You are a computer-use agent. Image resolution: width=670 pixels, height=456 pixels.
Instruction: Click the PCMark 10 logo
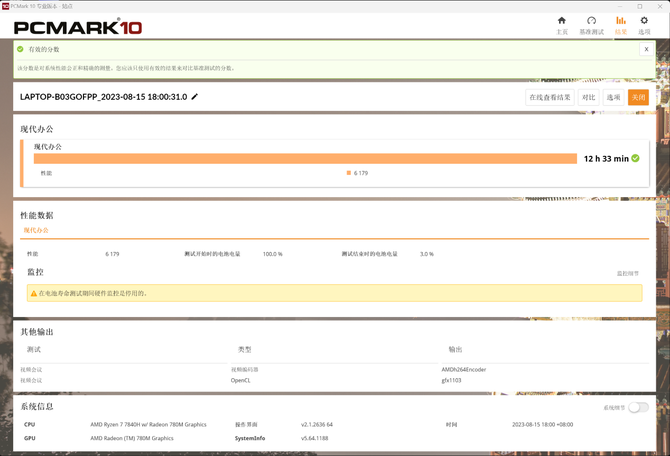pos(78,27)
